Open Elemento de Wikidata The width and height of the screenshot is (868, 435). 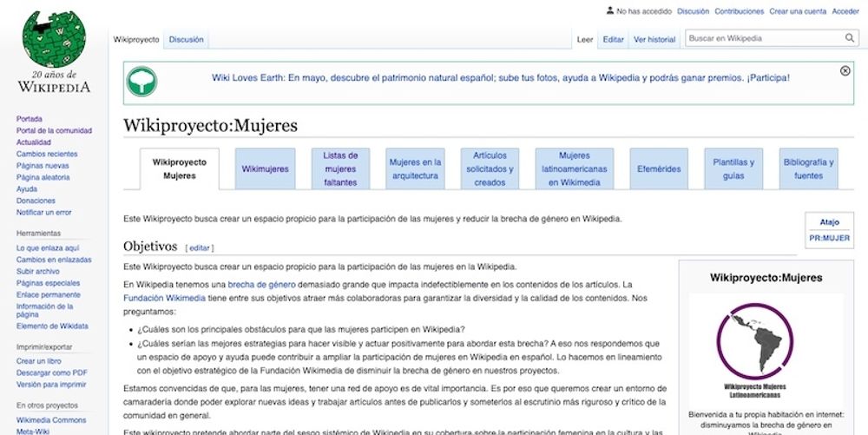coord(52,326)
